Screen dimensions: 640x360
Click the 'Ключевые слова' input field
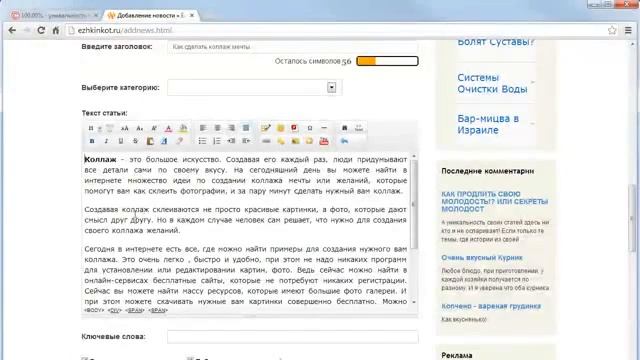(293, 337)
